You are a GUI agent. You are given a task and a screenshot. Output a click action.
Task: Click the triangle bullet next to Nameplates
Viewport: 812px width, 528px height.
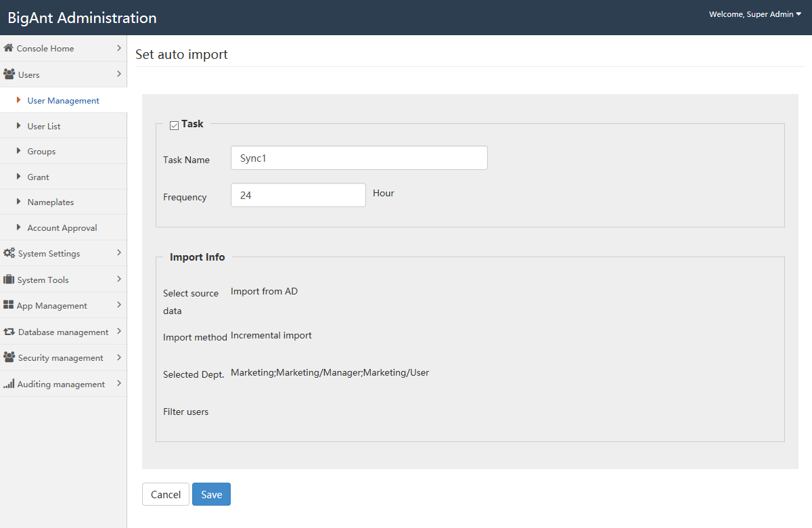coord(19,202)
